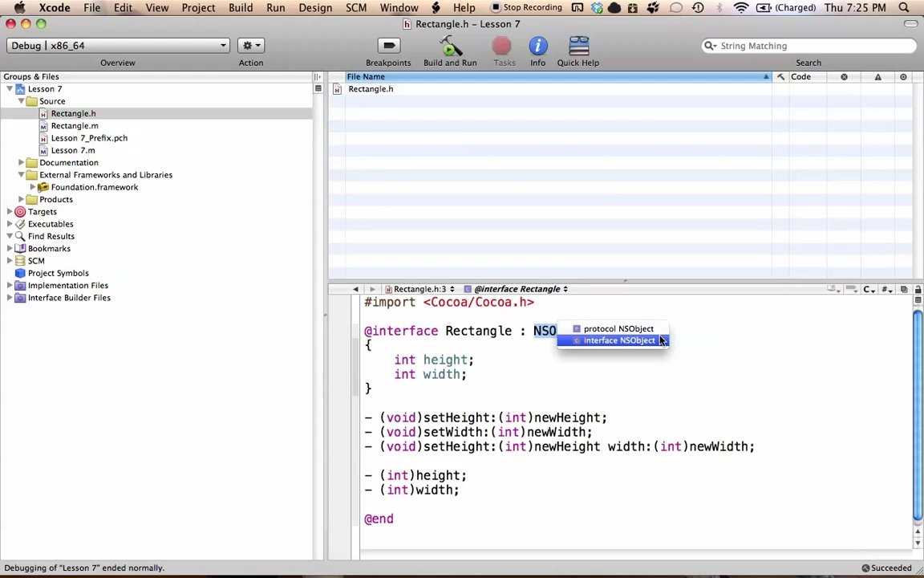Click the target membership column header icon
924x578 pixels.
pos(903,77)
